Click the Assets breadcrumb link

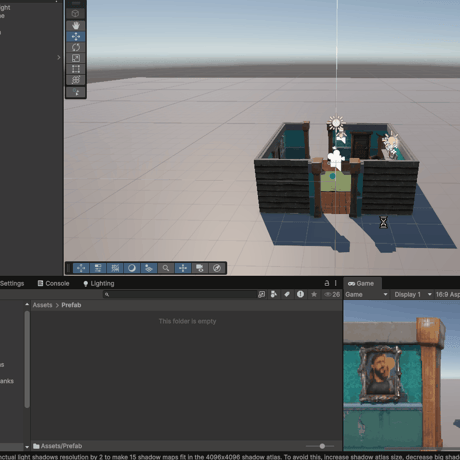click(42, 305)
